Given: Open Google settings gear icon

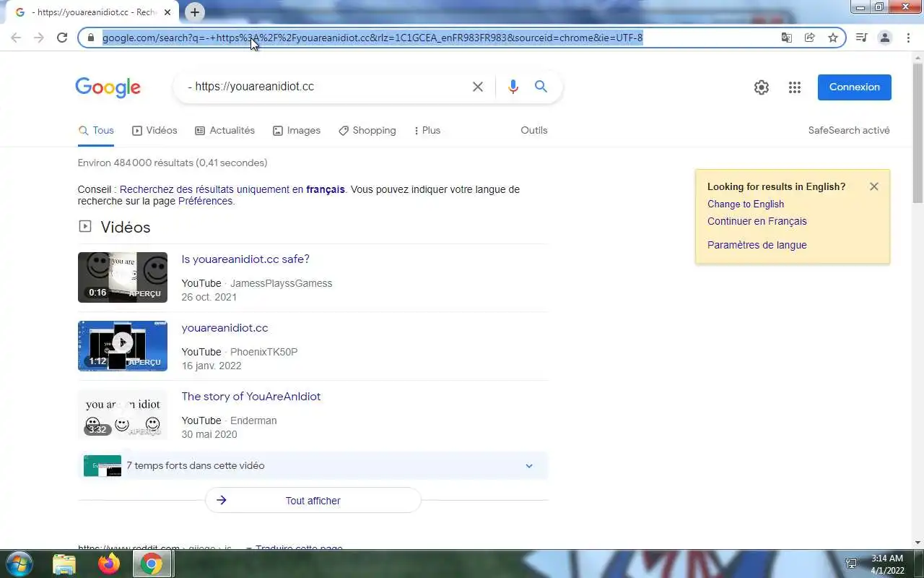Looking at the screenshot, I should [762, 87].
